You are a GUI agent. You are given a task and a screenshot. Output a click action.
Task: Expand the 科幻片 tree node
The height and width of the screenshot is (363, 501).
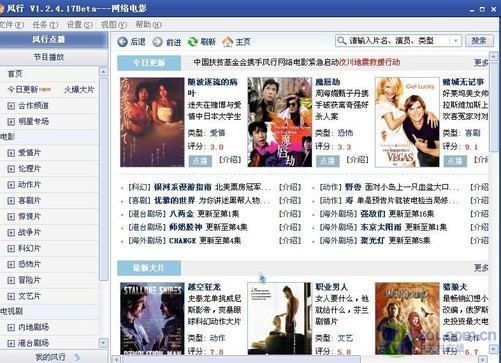(x=11, y=248)
